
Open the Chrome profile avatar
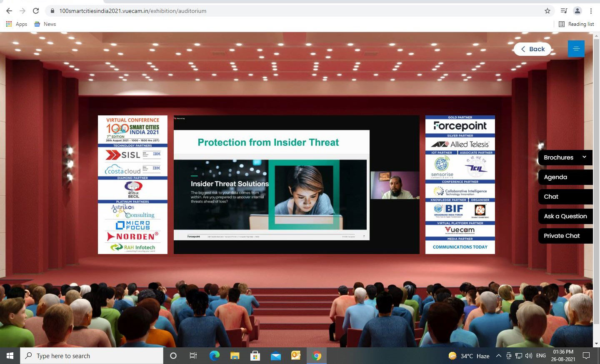577,11
